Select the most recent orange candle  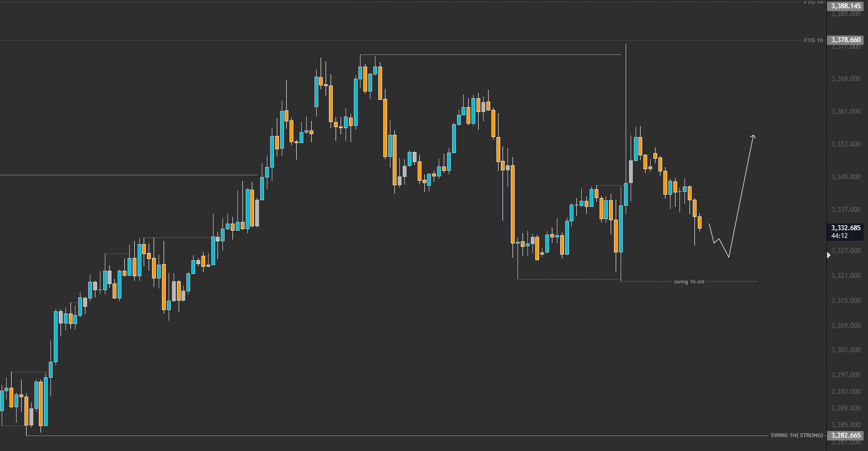[700, 222]
